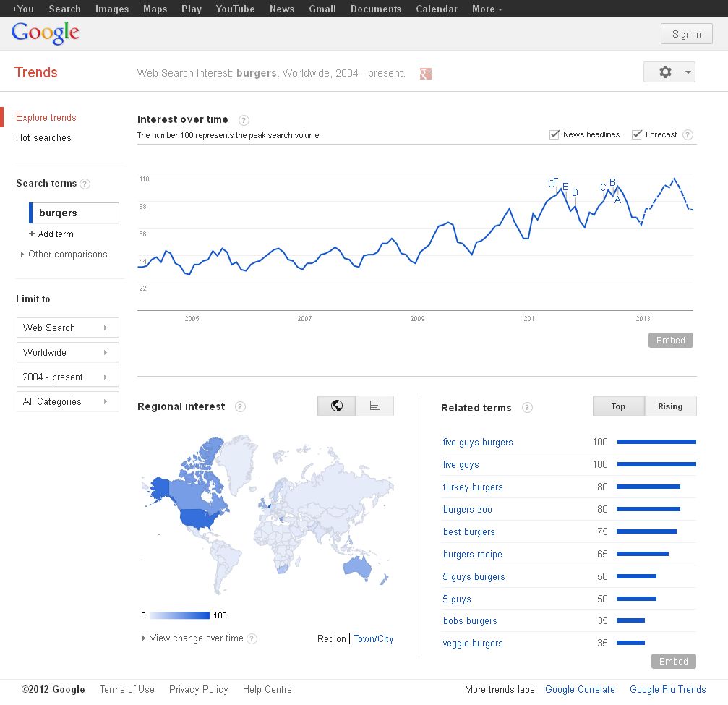Expand View change over time
This screenshot has height=705, width=728.
[x=192, y=638]
